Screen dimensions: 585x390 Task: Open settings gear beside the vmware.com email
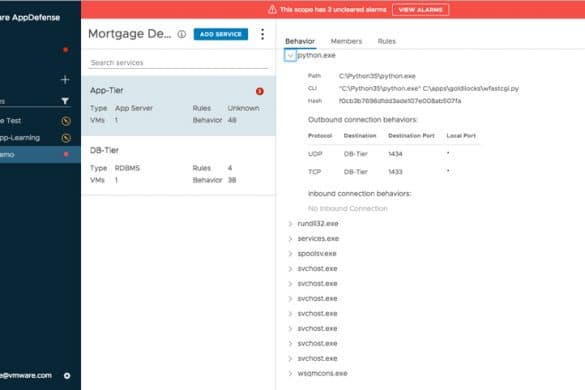point(67,376)
